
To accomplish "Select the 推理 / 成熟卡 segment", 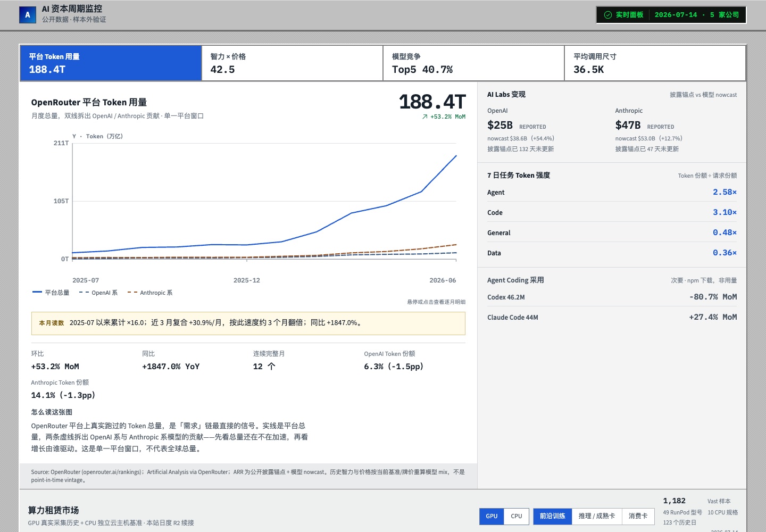I will 597,516.
